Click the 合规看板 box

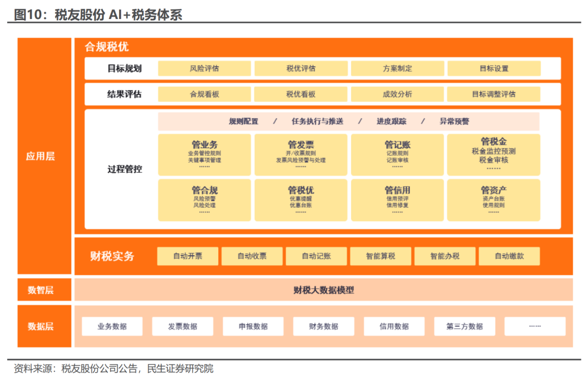click(x=204, y=94)
